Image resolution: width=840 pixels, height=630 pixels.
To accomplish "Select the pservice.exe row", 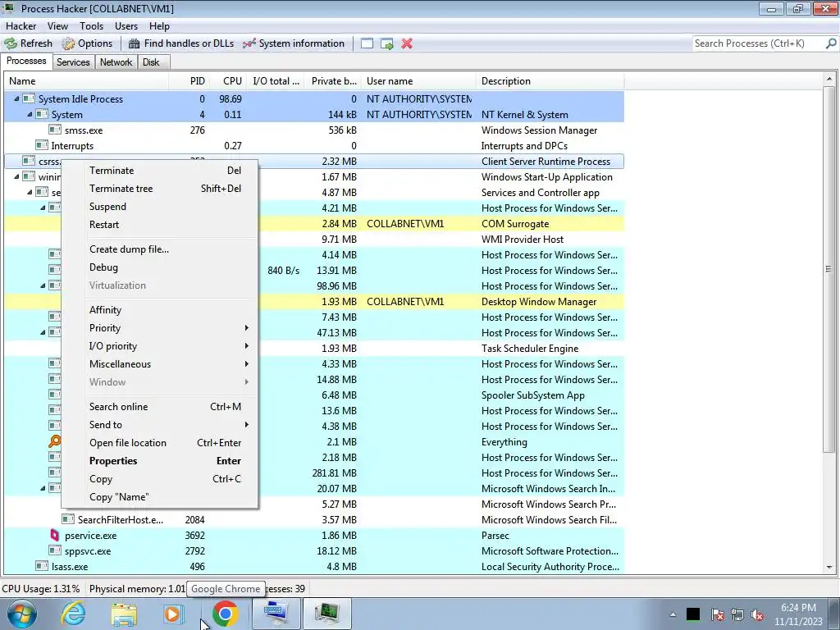I will pyautogui.click(x=314, y=535).
